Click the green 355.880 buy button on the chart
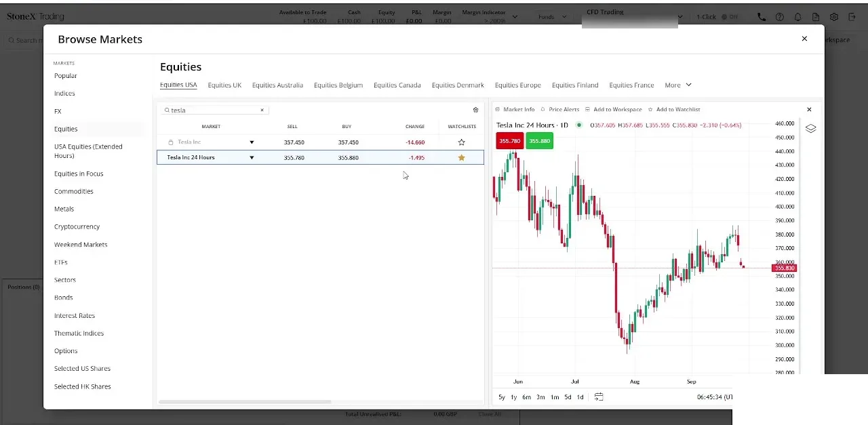 click(x=539, y=141)
